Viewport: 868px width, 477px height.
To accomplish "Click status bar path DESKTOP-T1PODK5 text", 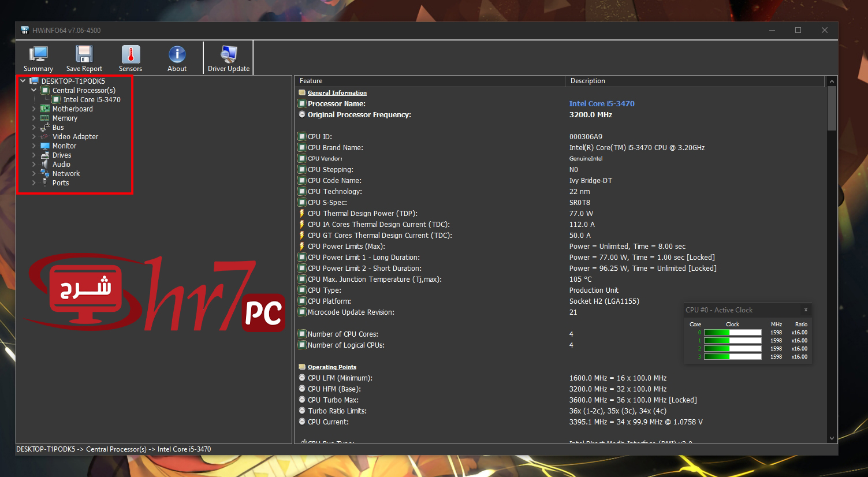I will coord(46,449).
